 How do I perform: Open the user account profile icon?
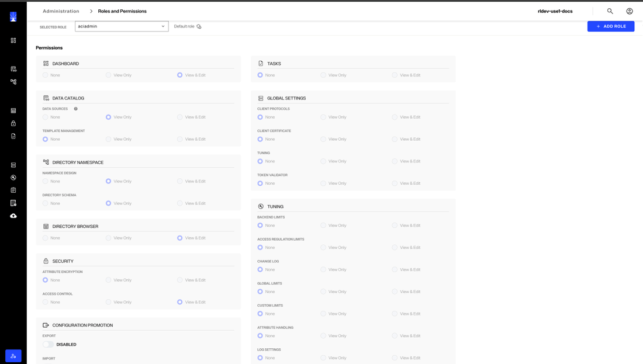click(630, 11)
